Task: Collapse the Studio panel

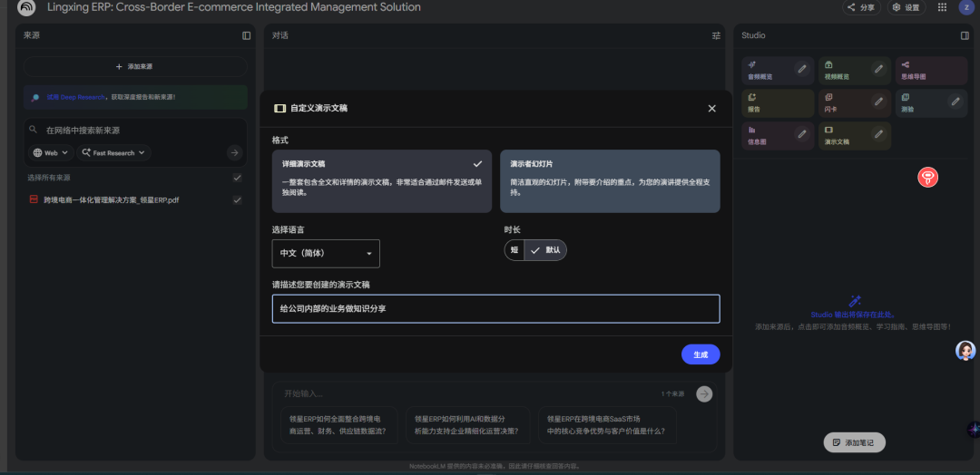Action: pyautogui.click(x=965, y=35)
